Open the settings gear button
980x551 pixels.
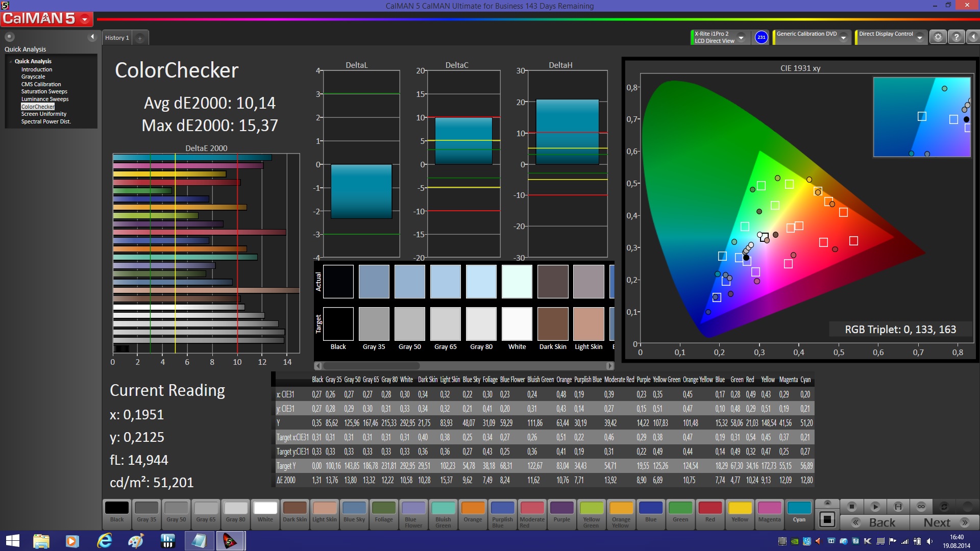click(938, 37)
